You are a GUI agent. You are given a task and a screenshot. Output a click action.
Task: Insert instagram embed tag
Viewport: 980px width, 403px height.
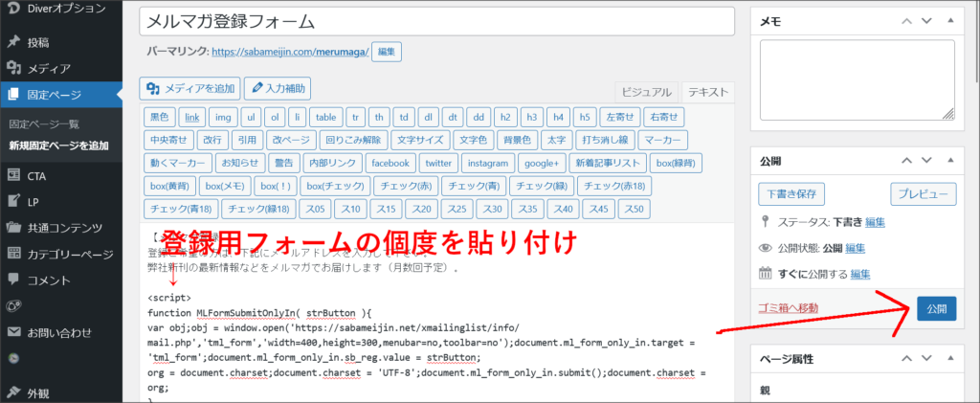click(488, 163)
